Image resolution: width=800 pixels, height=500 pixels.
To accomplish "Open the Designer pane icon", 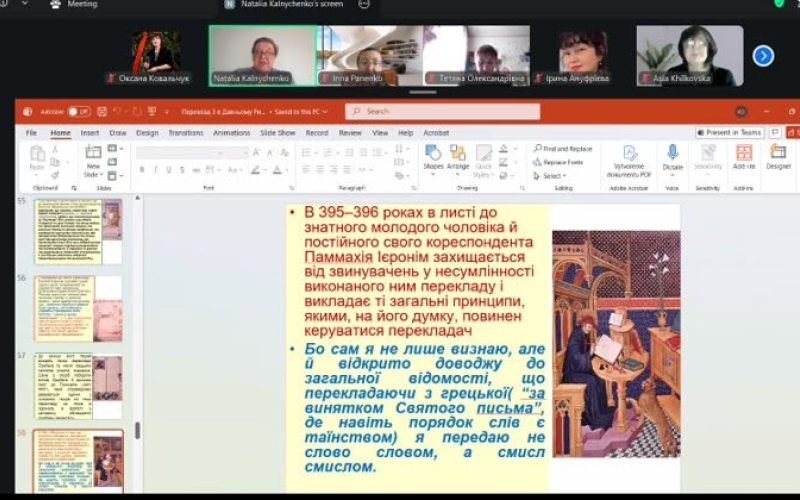I will point(779,153).
